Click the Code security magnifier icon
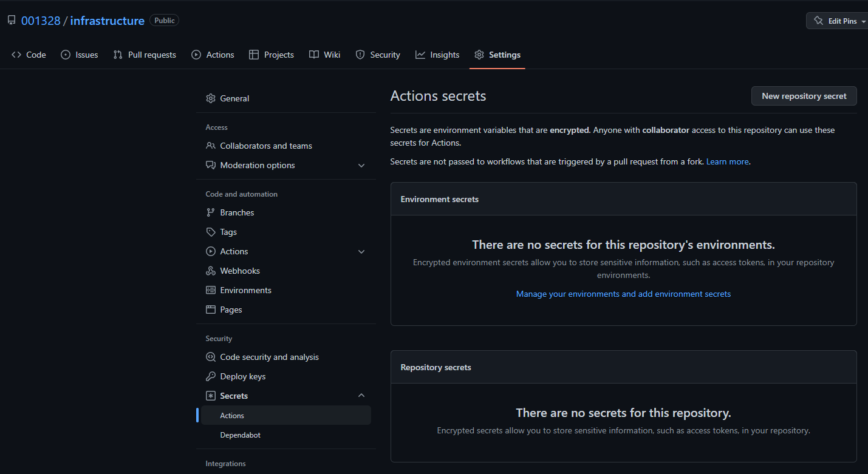This screenshot has height=474, width=868. coord(211,357)
